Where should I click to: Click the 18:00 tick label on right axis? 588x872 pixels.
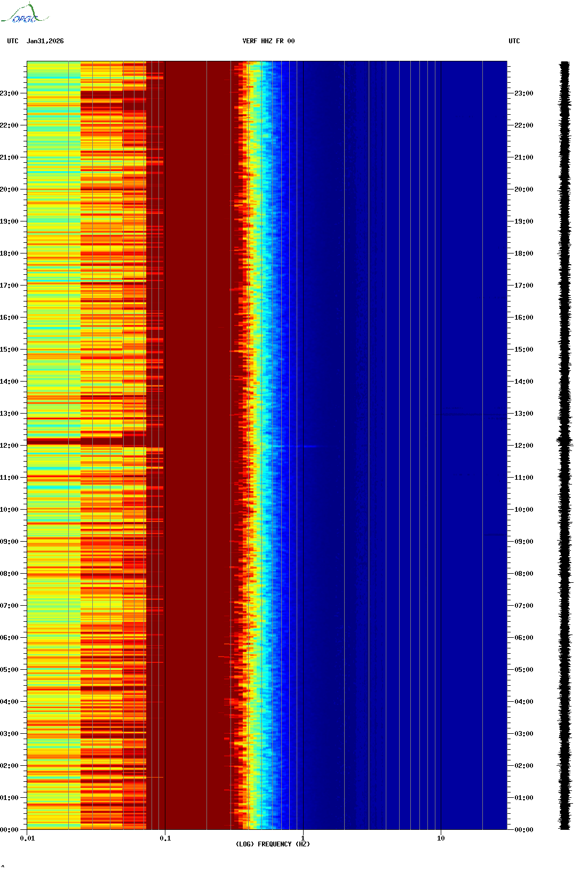tap(523, 253)
